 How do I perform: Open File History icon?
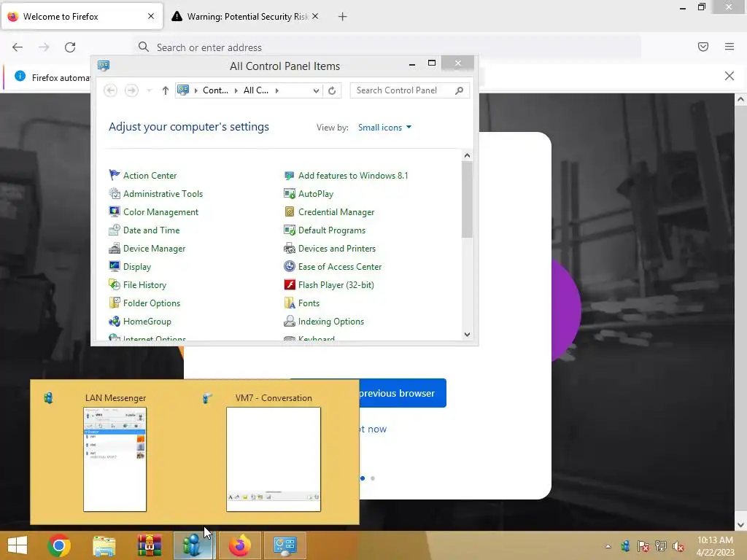[x=115, y=285]
